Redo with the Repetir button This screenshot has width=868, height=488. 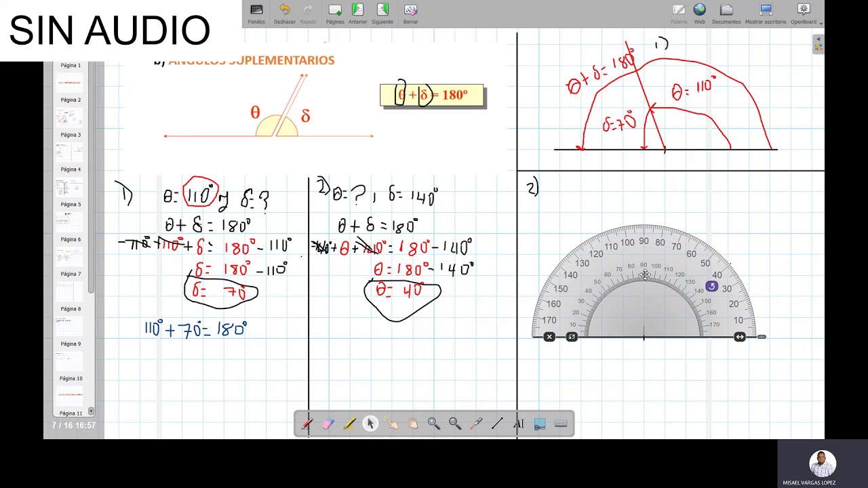coord(309,14)
